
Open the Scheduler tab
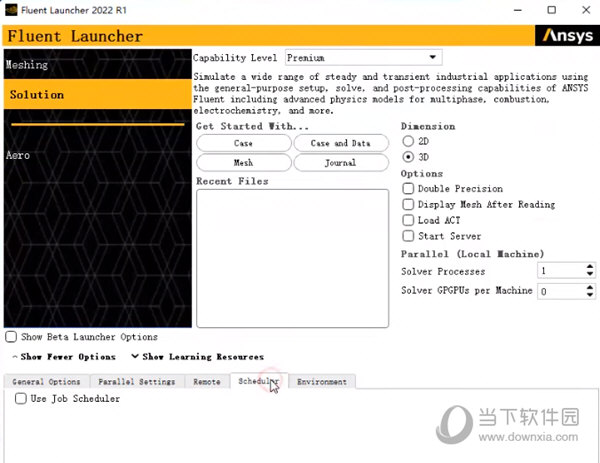pos(259,381)
